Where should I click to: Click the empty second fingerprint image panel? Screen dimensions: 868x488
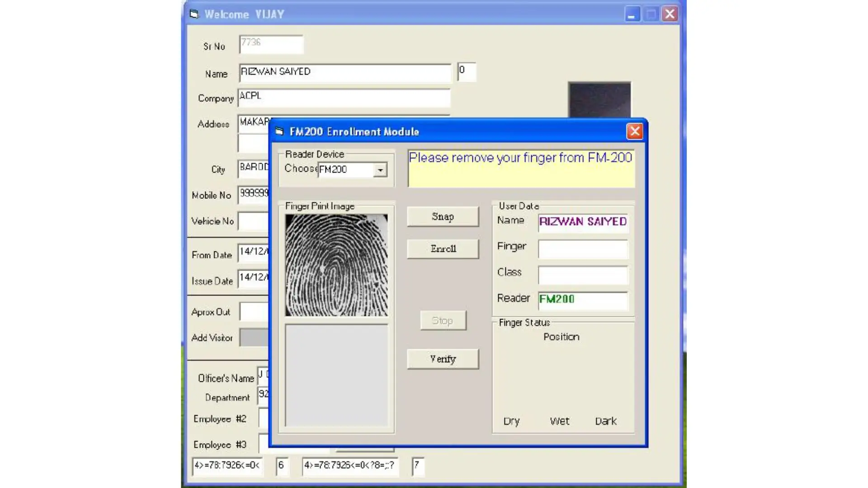coord(336,375)
